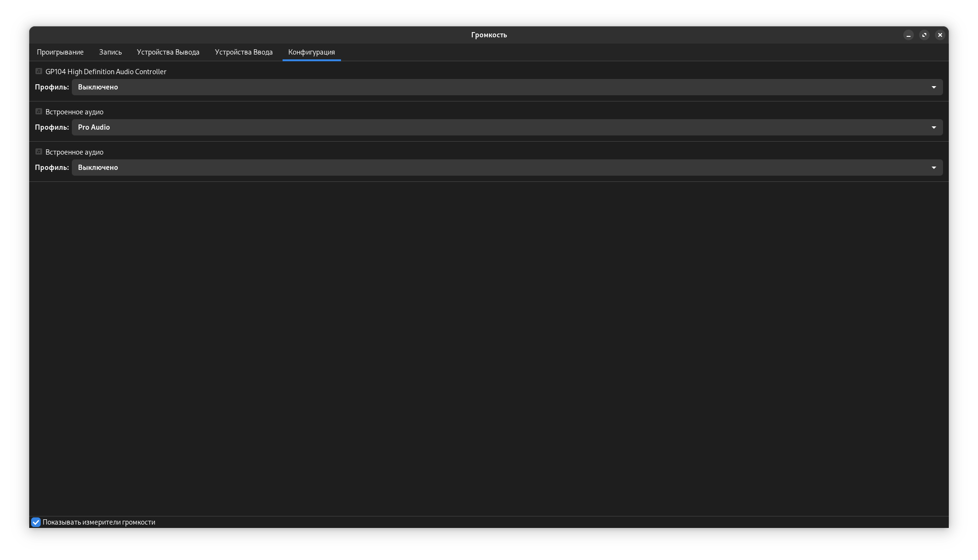Click the Конфигурация tab
This screenshot has height=560, width=978.
pyautogui.click(x=311, y=52)
